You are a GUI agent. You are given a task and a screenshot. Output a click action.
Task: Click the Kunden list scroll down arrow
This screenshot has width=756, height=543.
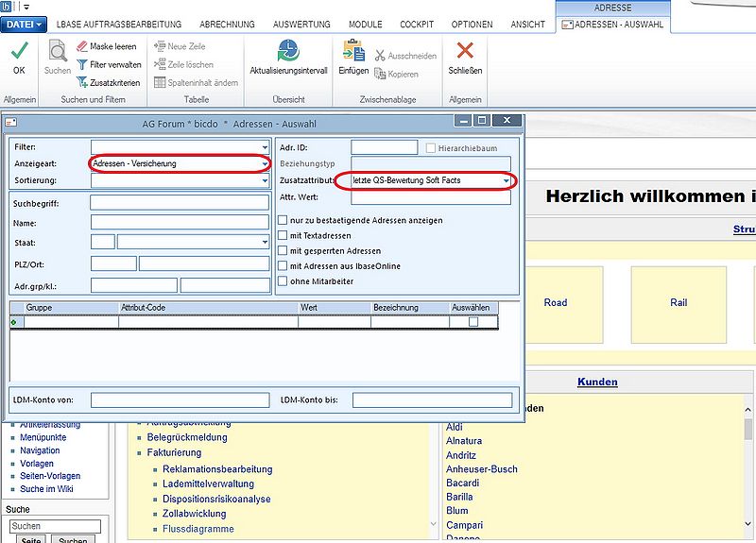tap(747, 524)
